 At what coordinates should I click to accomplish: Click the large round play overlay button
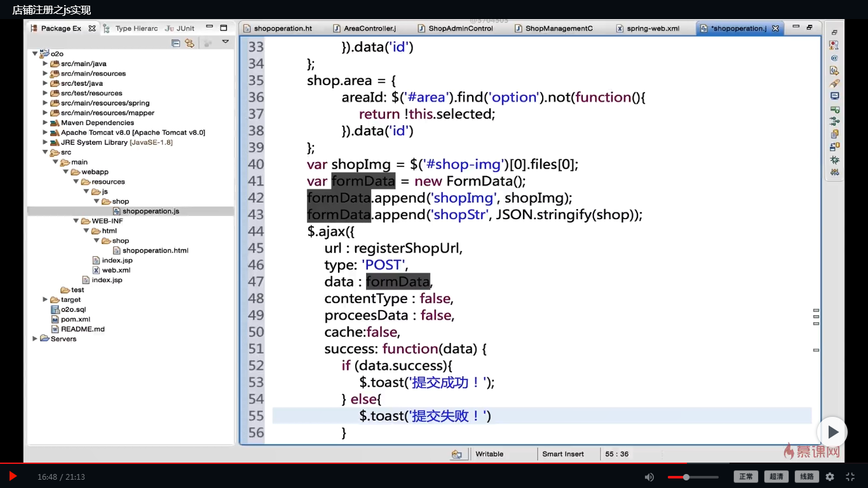(832, 432)
